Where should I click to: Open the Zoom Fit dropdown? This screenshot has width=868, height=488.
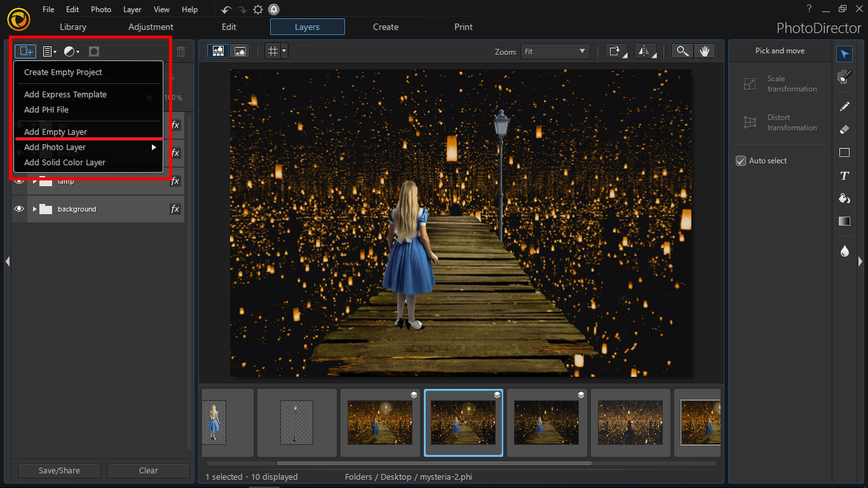click(555, 51)
